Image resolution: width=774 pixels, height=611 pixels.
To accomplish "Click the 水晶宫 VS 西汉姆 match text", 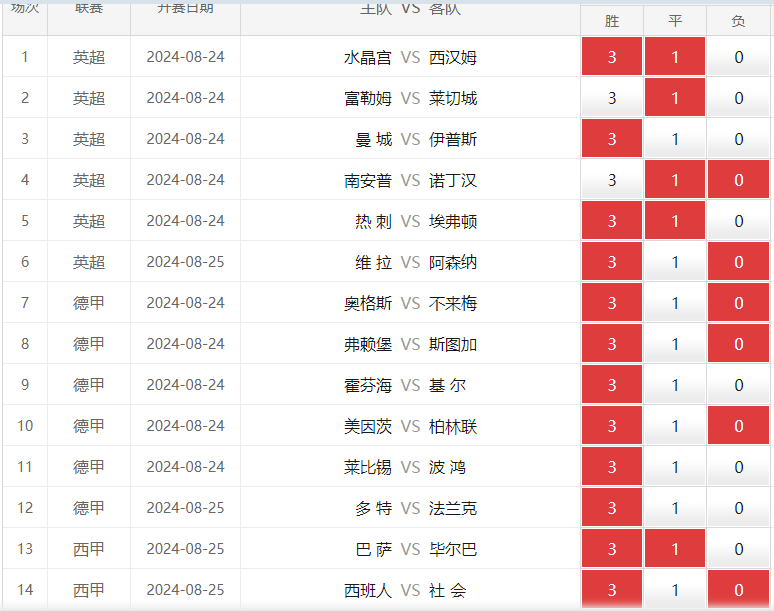I will point(410,57).
